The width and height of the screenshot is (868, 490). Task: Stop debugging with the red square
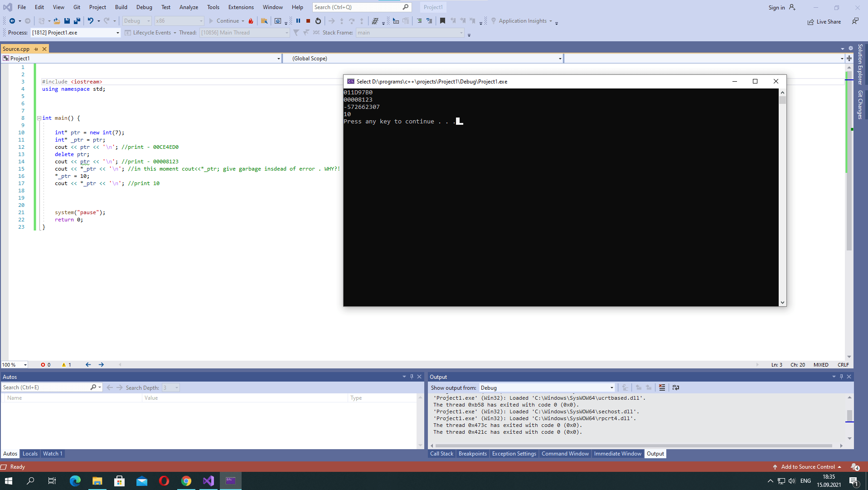pyautogui.click(x=308, y=21)
